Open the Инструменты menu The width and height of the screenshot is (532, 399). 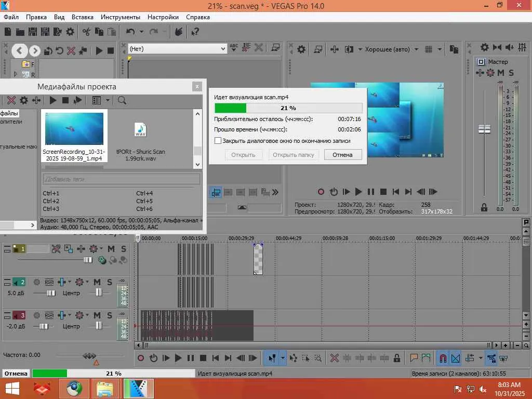click(x=120, y=17)
